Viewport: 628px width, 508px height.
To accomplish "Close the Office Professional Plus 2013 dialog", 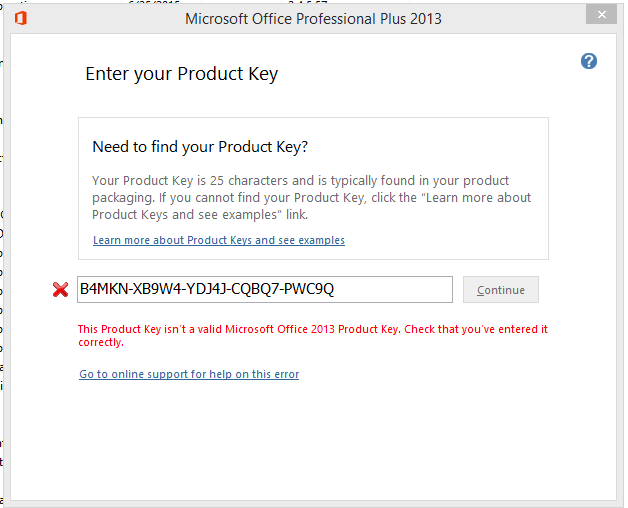I will [601, 15].
